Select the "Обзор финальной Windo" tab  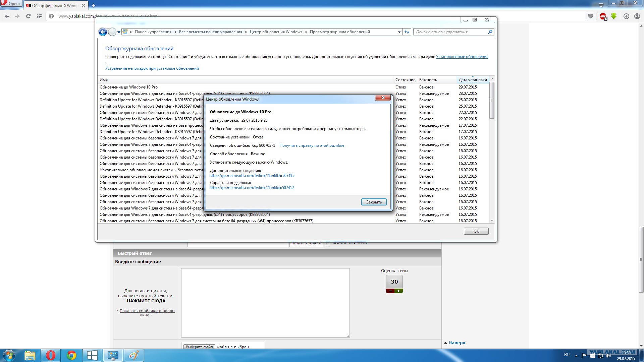pyautogui.click(x=56, y=5)
